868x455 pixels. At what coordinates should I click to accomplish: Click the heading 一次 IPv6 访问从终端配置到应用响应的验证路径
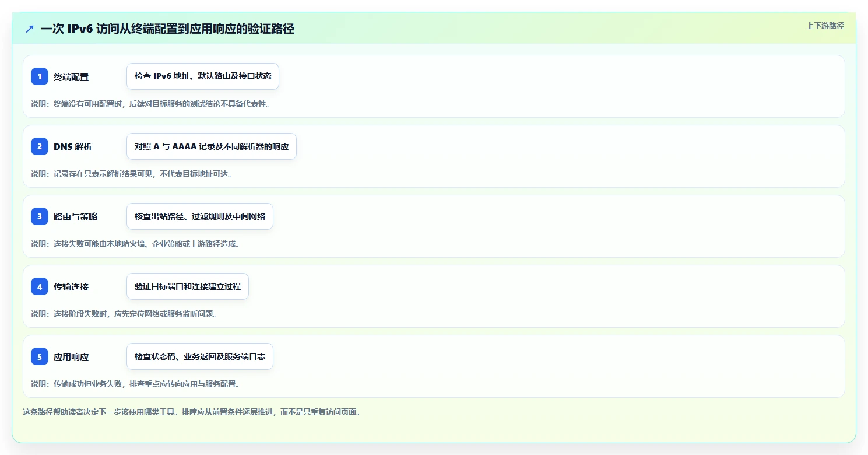click(167, 29)
